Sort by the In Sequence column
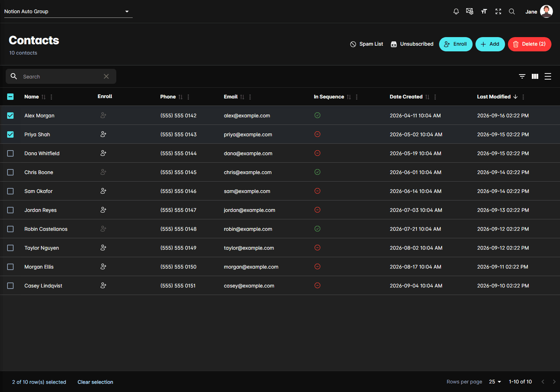The height and width of the screenshot is (392, 560). pyautogui.click(x=349, y=97)
